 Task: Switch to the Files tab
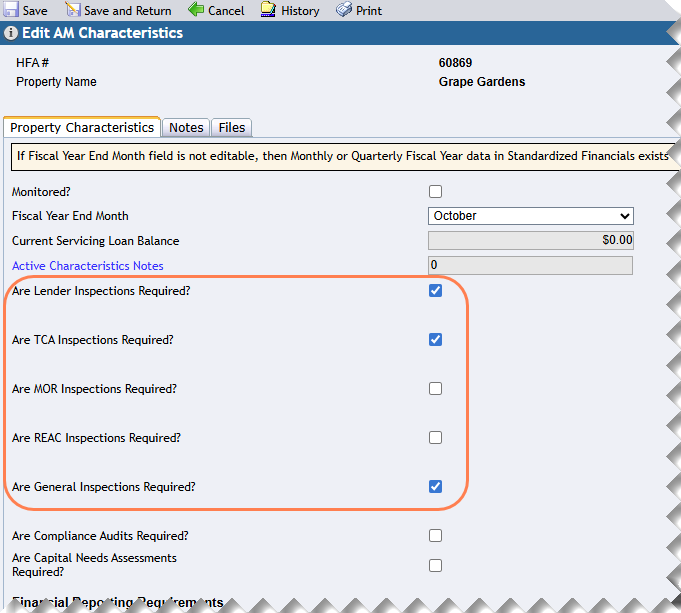(x=232, y=128)
